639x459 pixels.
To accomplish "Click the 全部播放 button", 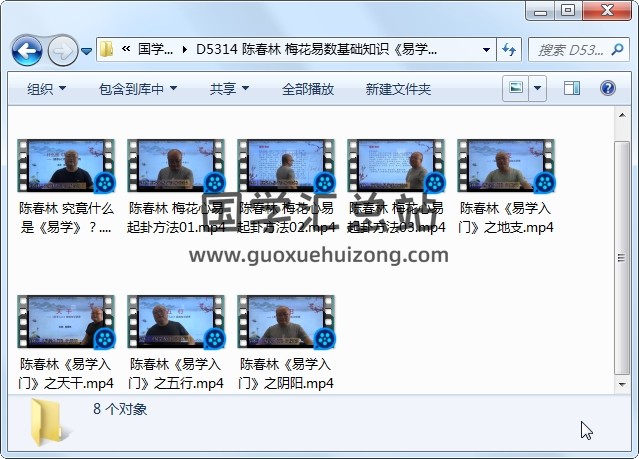I will tap(308, 89).
